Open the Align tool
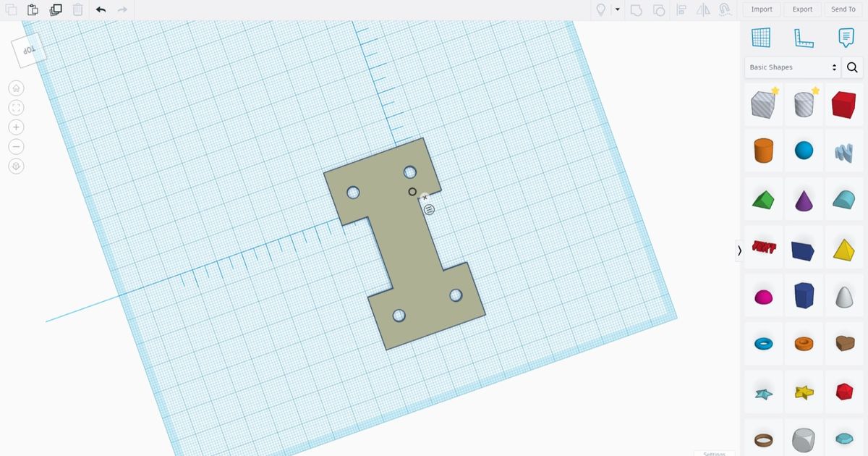This screenshot has width=868, height=456. click(x=681, y=10)
